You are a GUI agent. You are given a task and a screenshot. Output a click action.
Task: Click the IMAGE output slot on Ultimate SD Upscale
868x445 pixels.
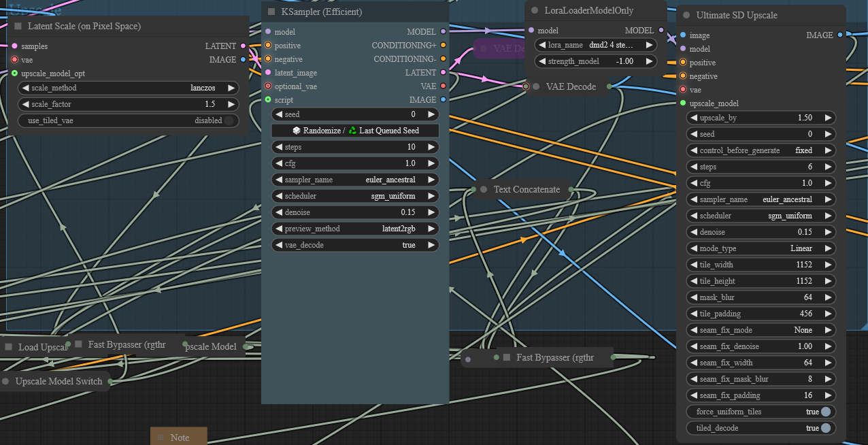click(840, 35)
